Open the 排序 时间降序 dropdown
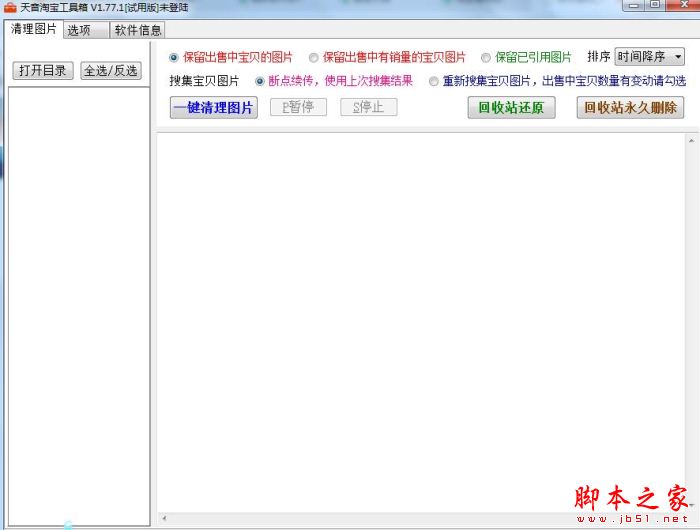The height and width of the screenshot is (530, 700). point(649,57)
